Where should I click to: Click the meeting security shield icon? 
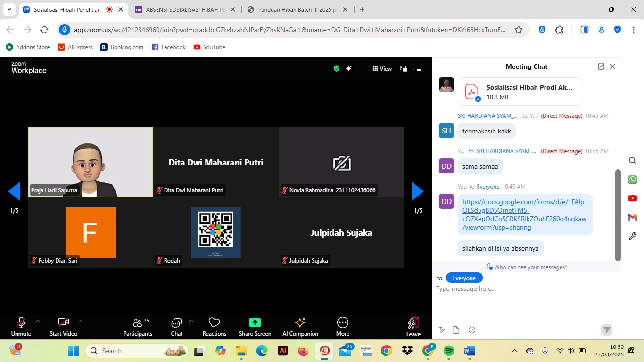pyautogui.click(x=337, y=68)
